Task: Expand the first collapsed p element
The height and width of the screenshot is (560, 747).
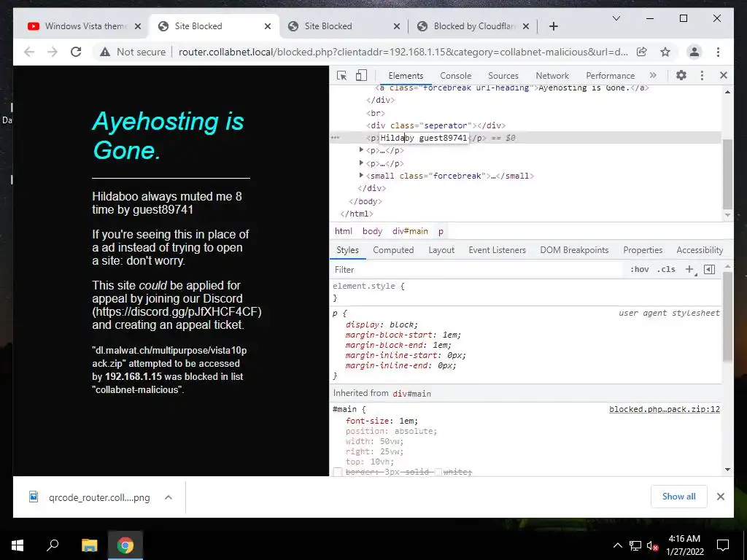Action: pyautogui.click(x=361, y=150)
